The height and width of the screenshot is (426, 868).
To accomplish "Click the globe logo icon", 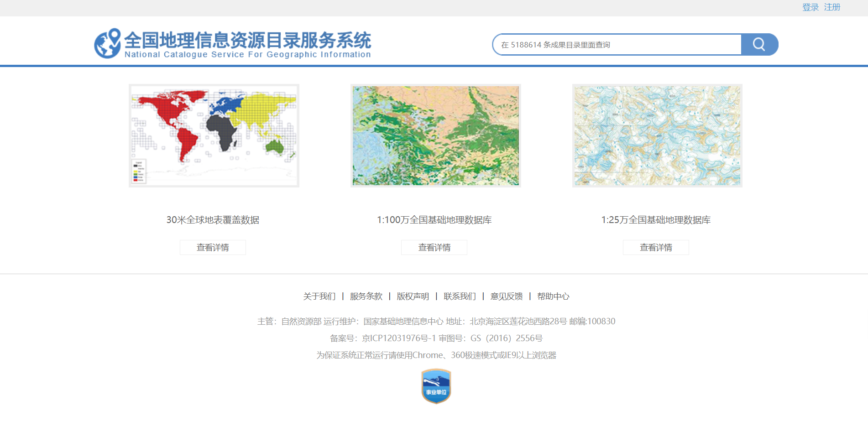I will click(x=108, y=43).
